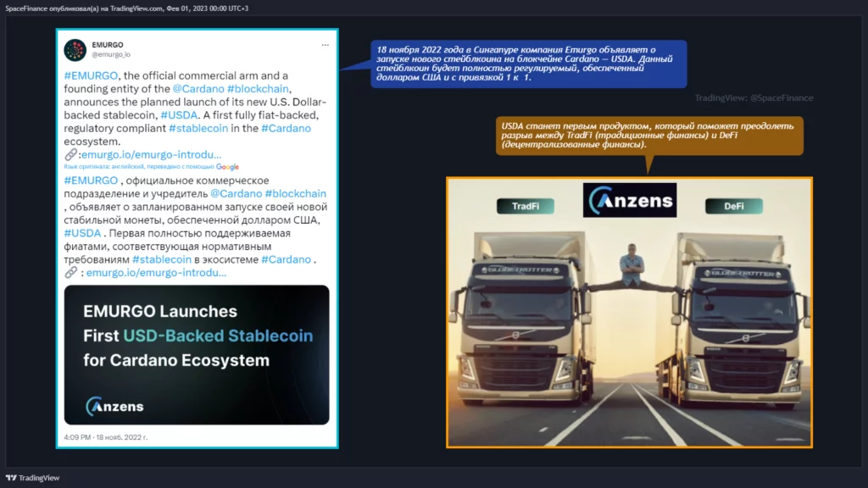Image resolution: width=868 pixels, height=488 pixels.
Task: Click the EMURGO profile avatar
Action: pos(75,50)
